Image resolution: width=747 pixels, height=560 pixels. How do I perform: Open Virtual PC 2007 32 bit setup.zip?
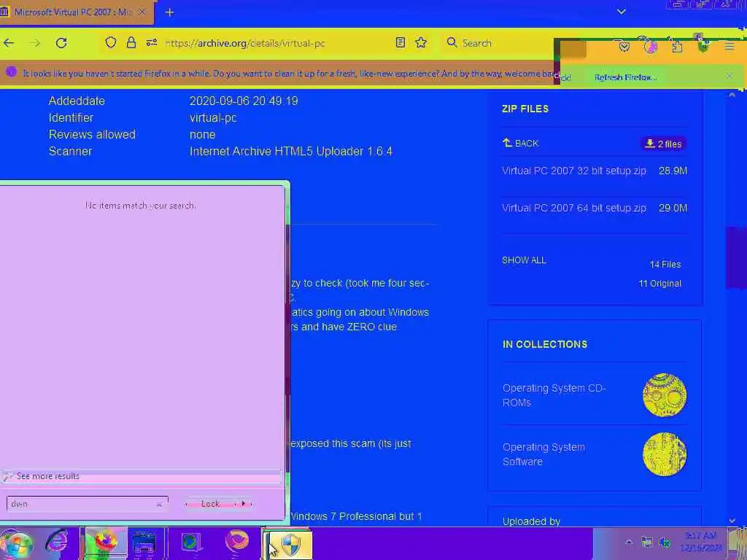(573, 171)
